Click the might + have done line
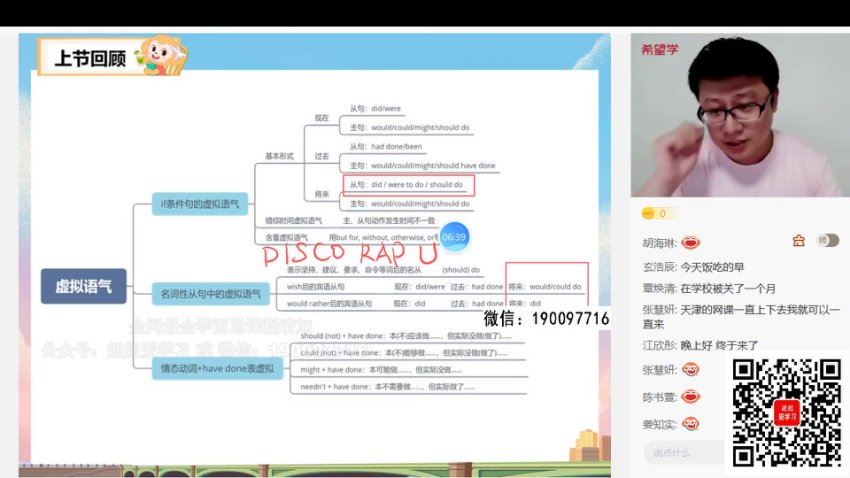The height and width of the screenshot is (478, 850). coord(381,370)
